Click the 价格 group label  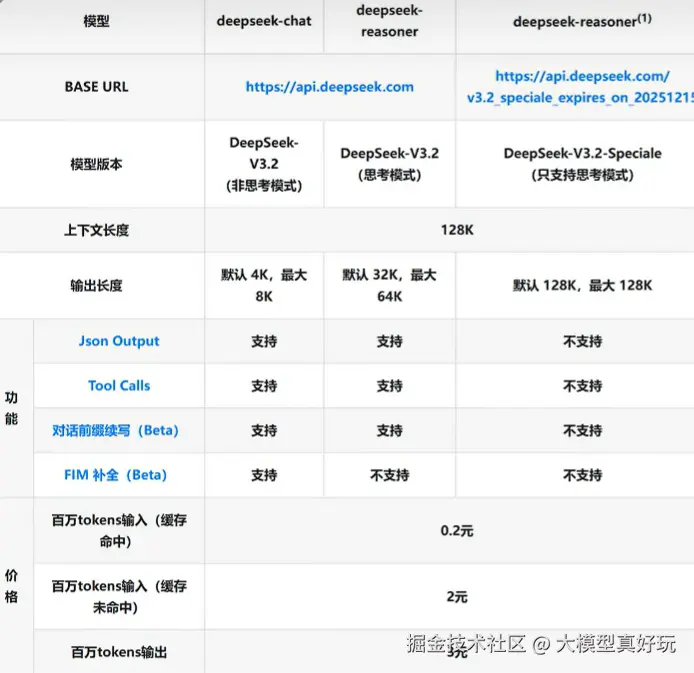click(x=12, y=586)
